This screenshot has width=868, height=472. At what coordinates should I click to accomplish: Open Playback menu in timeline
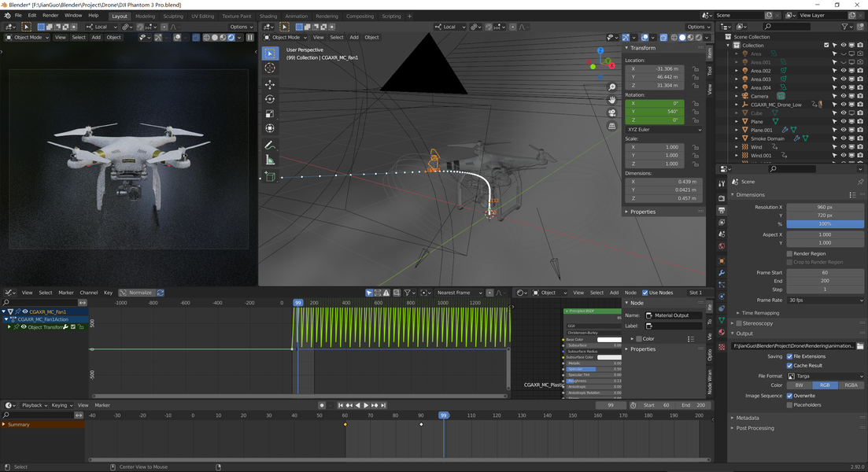[x=35, y=405]
